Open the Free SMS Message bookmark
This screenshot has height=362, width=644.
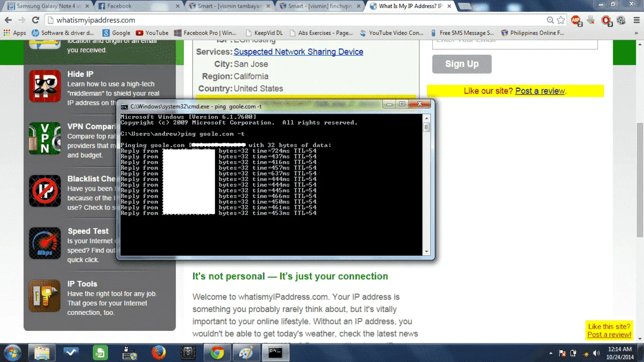[x=462, y=33]
